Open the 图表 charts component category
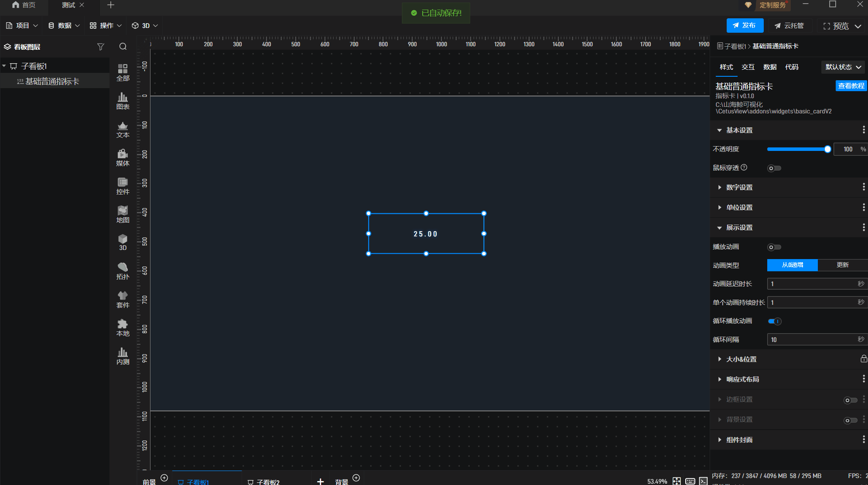The image size is (868, 485). (123, 101)
